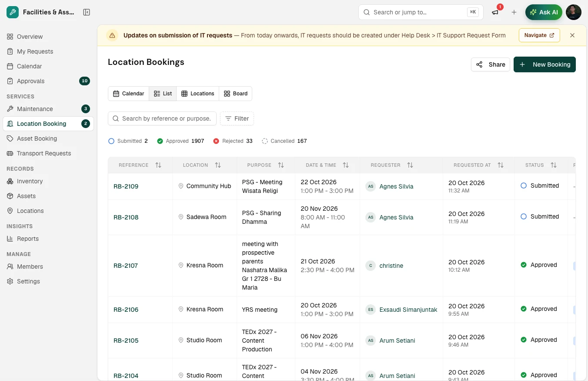Click location pin icon for Community Hub
The height and width of the screenshot is (381, 588).
point(181,186)
